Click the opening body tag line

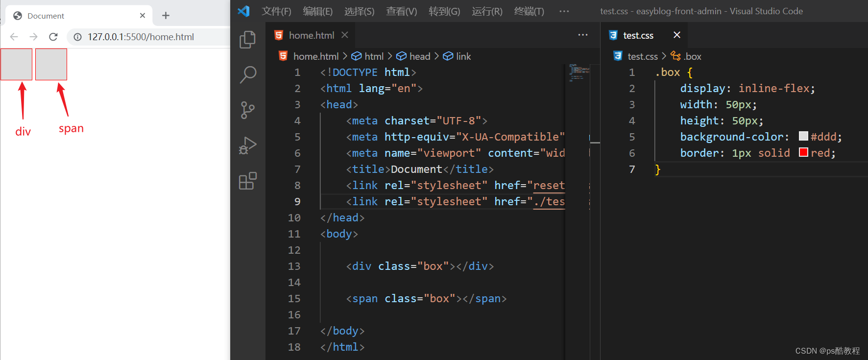339,234
